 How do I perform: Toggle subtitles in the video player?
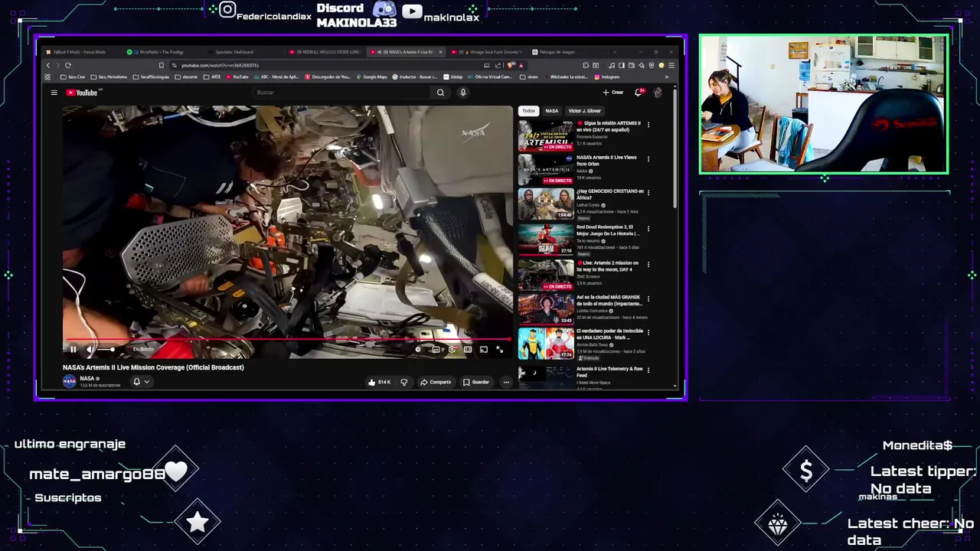tap(436, 350)
